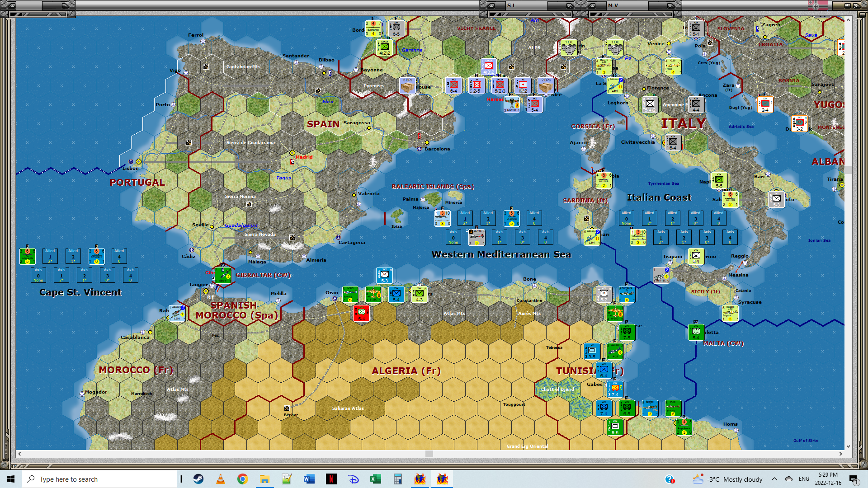
Task: Select the French 2-5 unit near Marseille
Action: (477, 85)
